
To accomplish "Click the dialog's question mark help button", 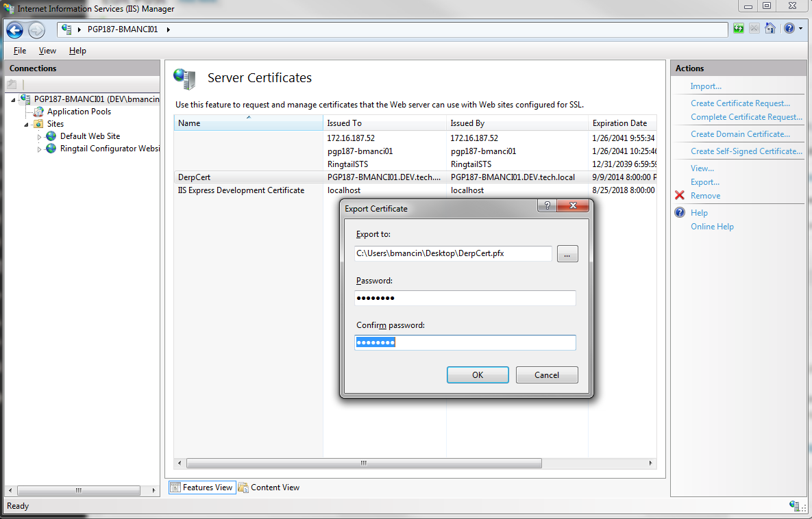I will coord(547,205).
